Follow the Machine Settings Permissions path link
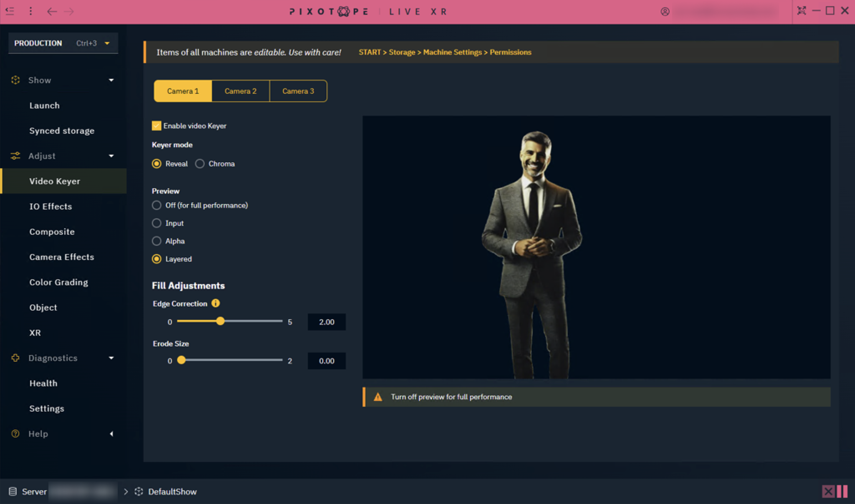The image size is (855, 504). pyautogui.click(x=445, y=52)
